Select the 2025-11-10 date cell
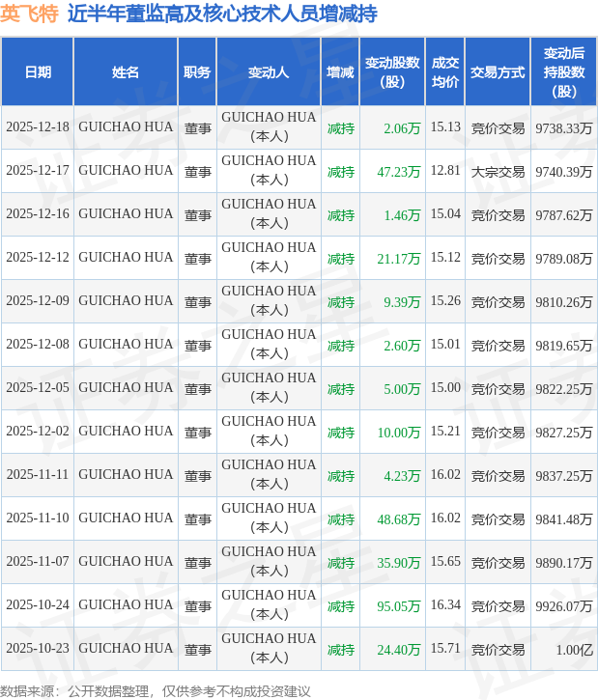Viewport: 598px width, 700px height. point(38,518)
